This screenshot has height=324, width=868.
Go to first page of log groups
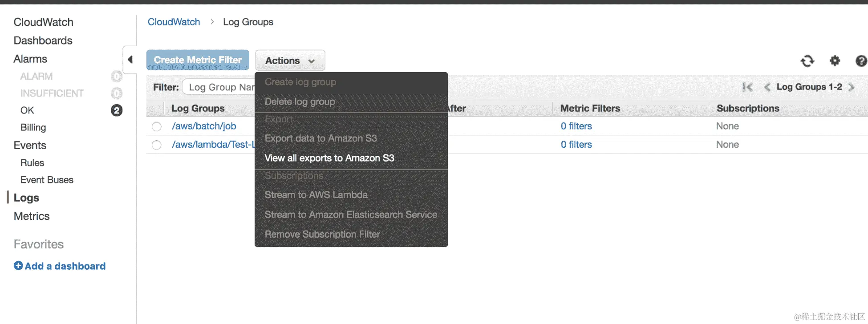click(747, 87)
